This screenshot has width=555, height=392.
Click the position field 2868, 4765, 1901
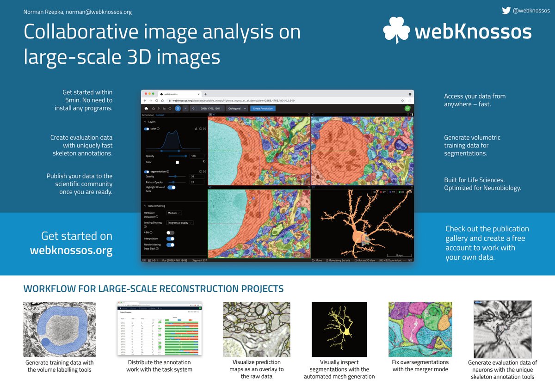(211, 109)
